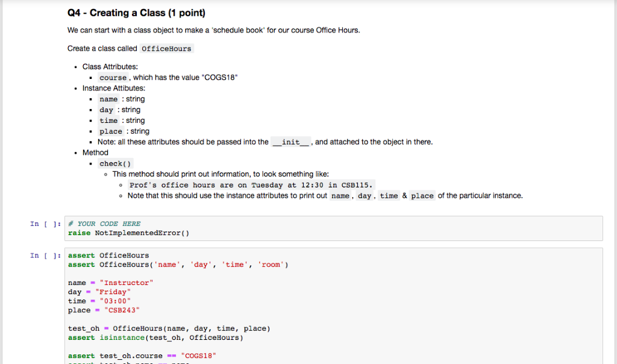617x364 pixels.
Task: Click the check() method code span
Action: coord(114,163)
